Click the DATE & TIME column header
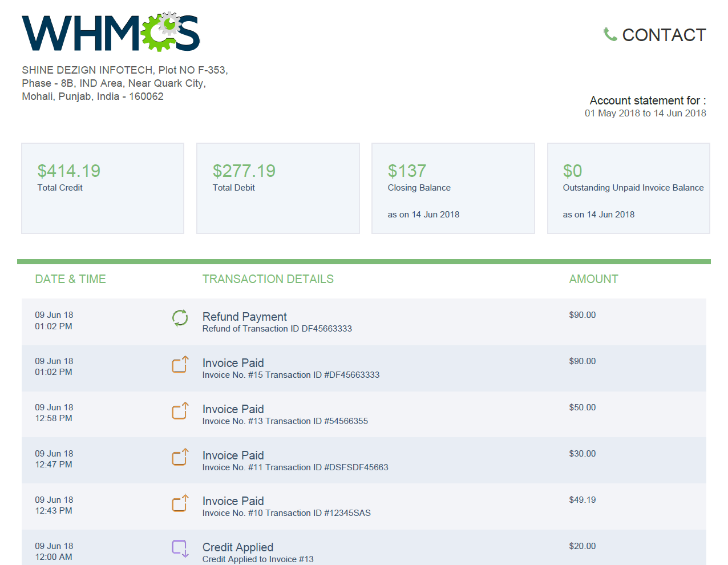The height and width of the screenshot is (565, 728). (70, 279)
